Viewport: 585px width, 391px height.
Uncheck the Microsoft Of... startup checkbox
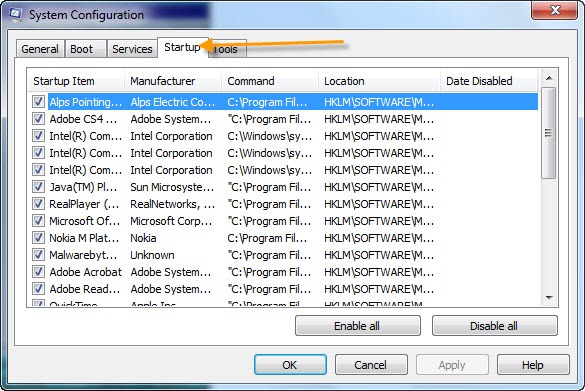tap(38, 220)
